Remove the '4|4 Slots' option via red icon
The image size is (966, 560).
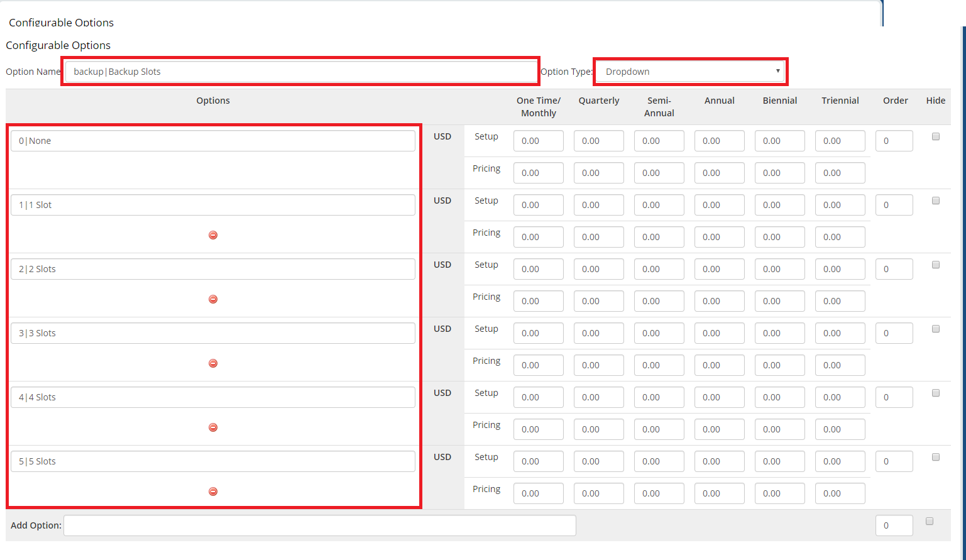(x=213, y=427)
